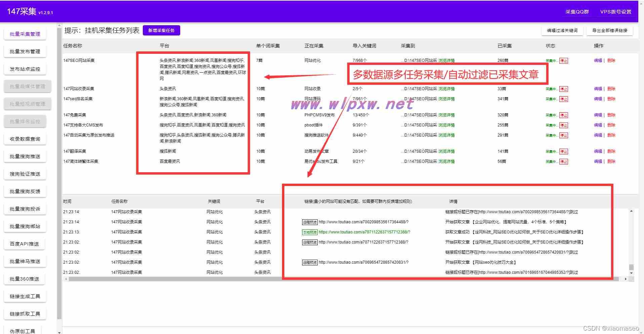Edit the 147翻译采集 task
The width and height of the screenshot is (644, 334).
tap(598, 151)
